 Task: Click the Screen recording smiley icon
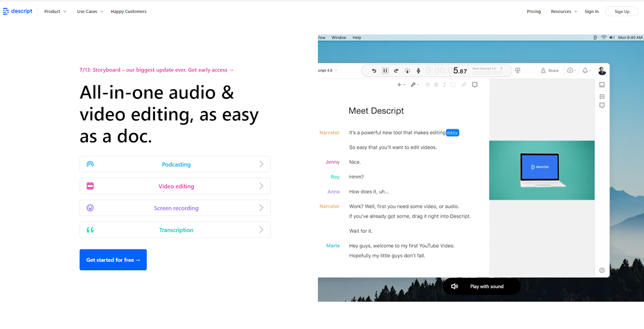coord(90,208)
